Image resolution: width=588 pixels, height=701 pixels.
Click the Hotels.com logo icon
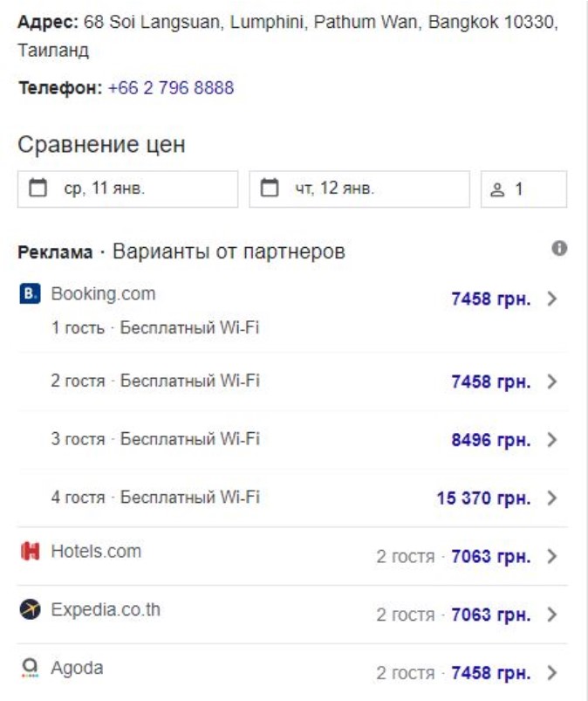30,552
